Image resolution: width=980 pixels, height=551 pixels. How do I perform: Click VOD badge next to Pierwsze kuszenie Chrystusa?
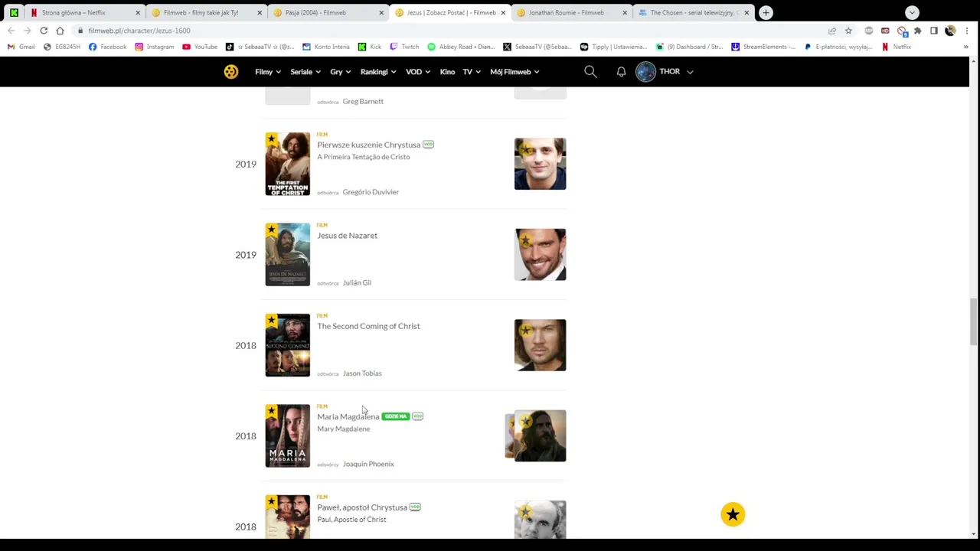pos(429,145)
